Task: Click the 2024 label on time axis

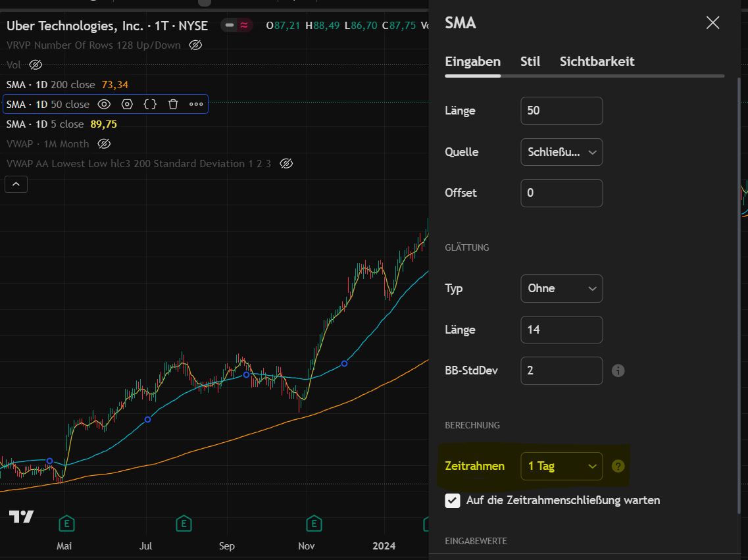Action: point(384,546)
